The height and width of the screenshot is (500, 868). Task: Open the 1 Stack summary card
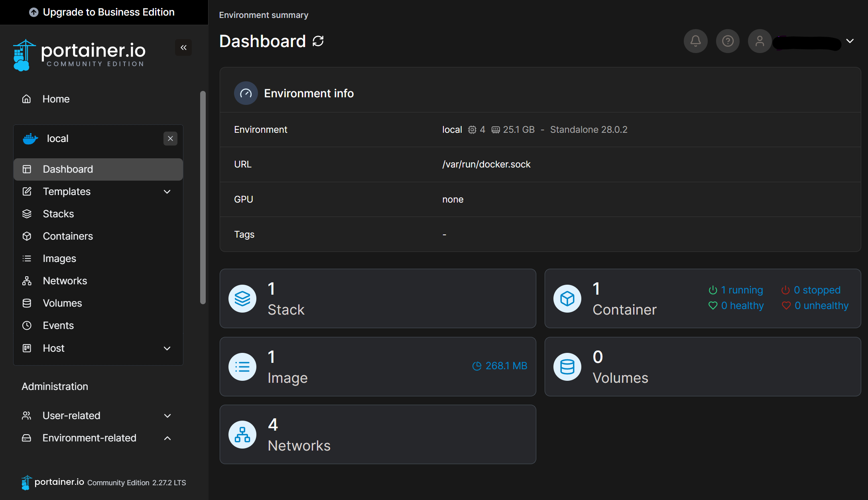378,298
